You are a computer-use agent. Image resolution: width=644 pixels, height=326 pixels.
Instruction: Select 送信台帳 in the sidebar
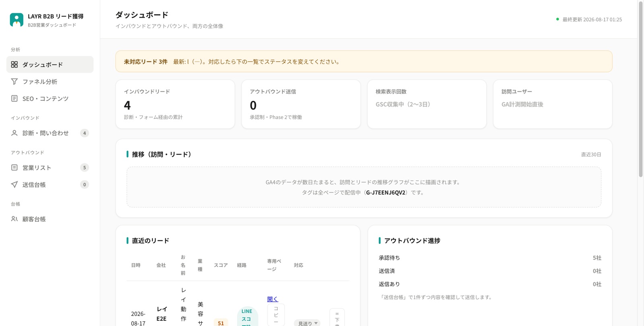tap(50, 184)
